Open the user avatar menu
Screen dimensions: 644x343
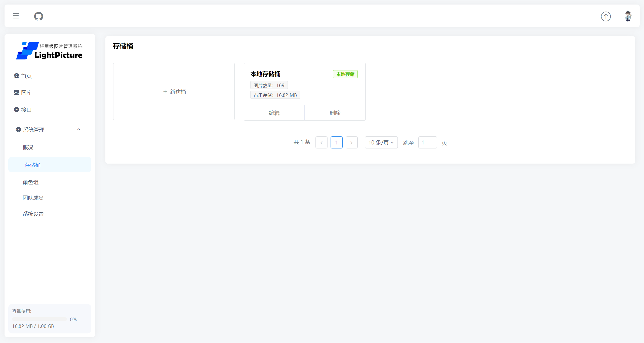click(628, 16)
